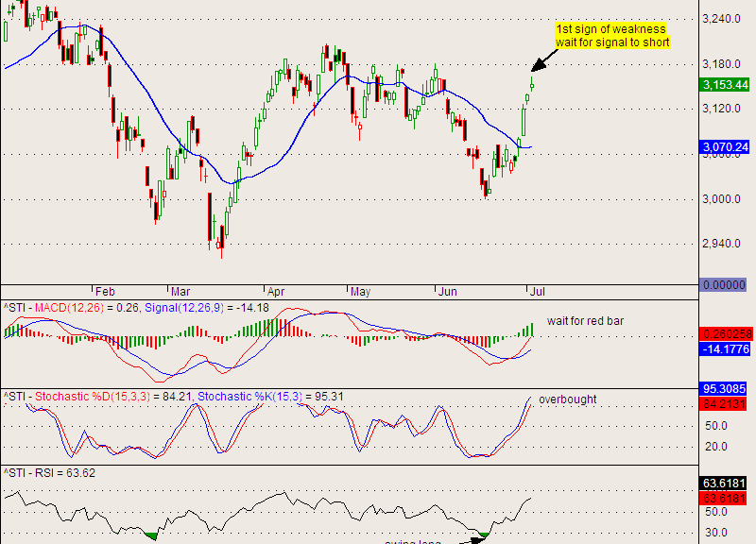Viewport: 756px width, 544px height.
Task: Select the 'wait for red bar' note
Action: 585,321
